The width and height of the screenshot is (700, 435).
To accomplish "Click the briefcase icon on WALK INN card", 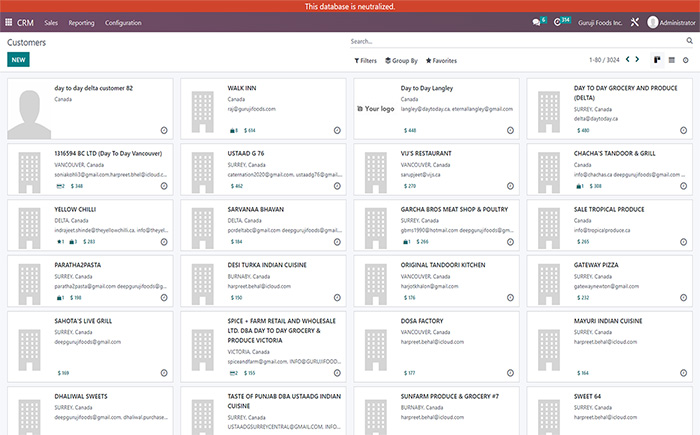I will coord(233,130).
